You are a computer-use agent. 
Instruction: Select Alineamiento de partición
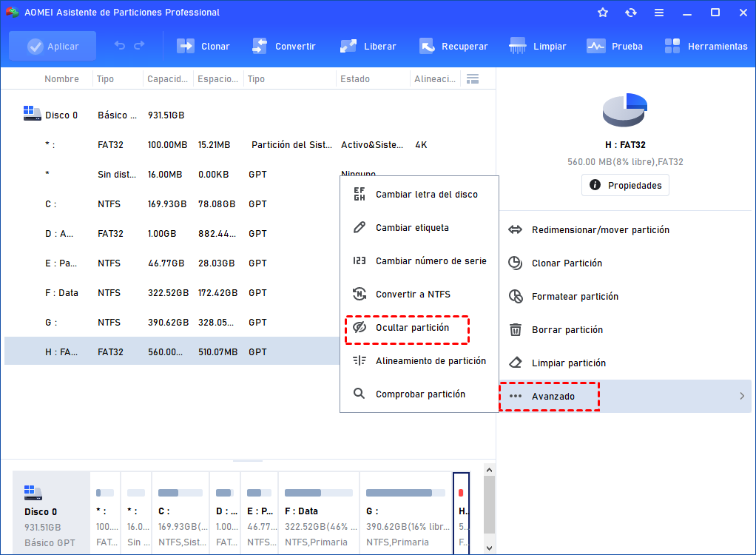tap(419, 360)
